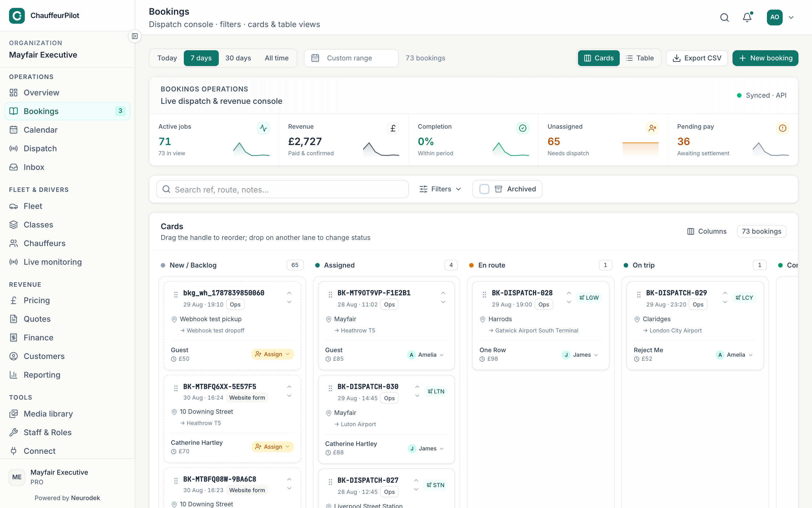Click the Active jobs pulse icon
The height and width of the screenshot is (508, 812).
[x=263, y=128]
